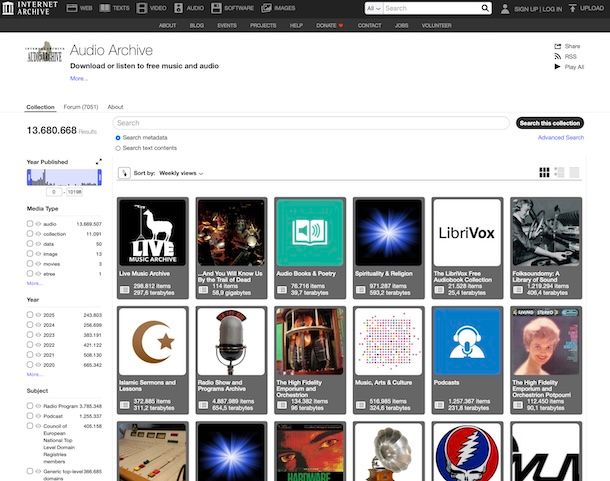Open the Events menu item
Screen dimensions: 610x481
click(x=227, y=26)
